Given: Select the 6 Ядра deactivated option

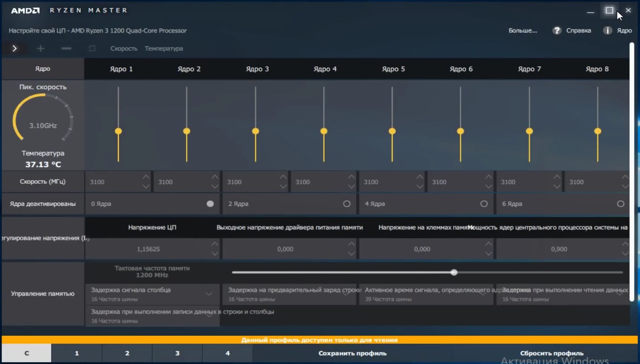Looking at the screenshot, I should coord(621,204).
